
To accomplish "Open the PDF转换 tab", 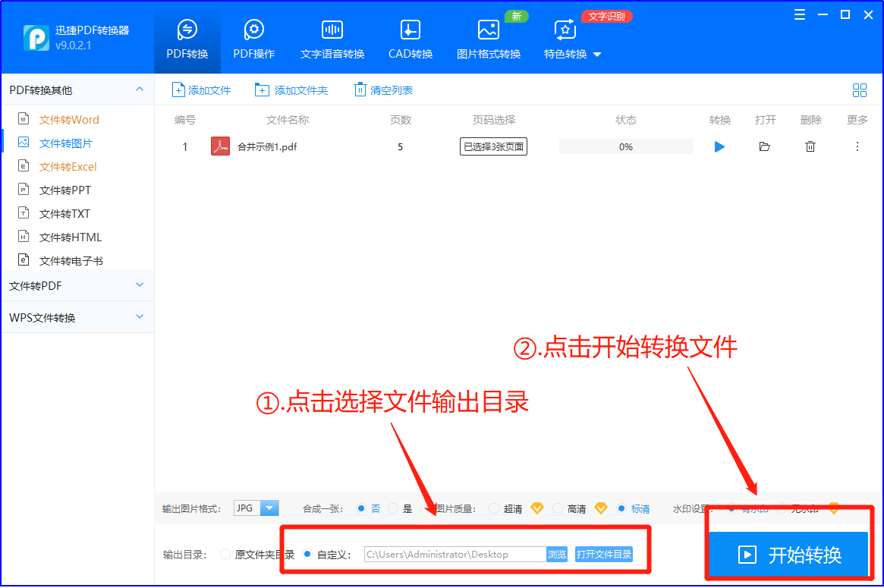I will pos(187,39).
